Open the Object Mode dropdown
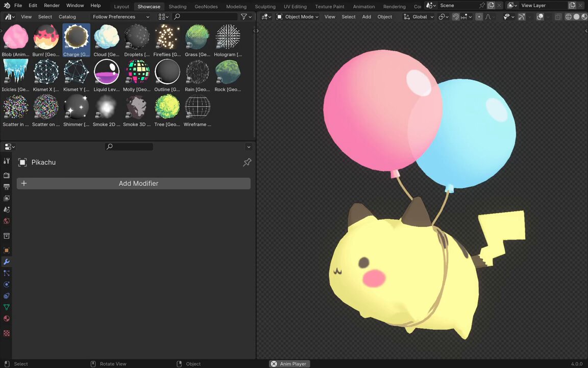Screen dimensions: 588x368 point(298,16)
